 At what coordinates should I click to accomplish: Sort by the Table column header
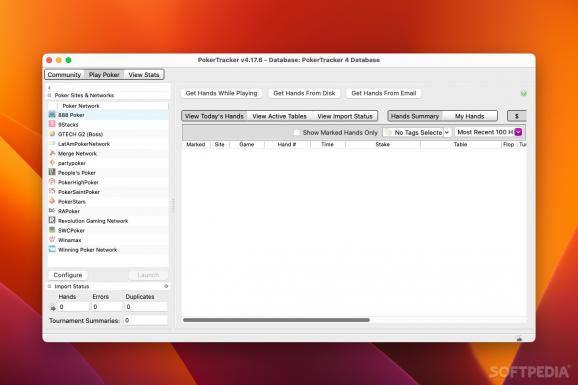460,145
